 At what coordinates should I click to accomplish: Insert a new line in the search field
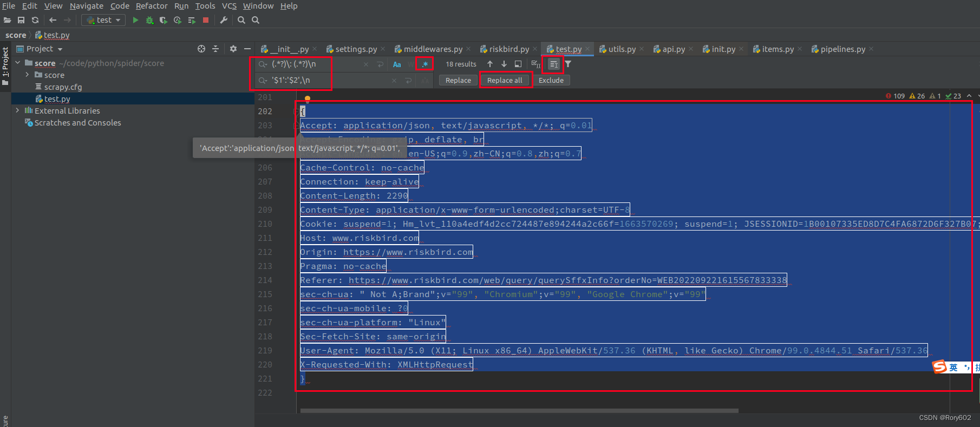click(380, 64)
